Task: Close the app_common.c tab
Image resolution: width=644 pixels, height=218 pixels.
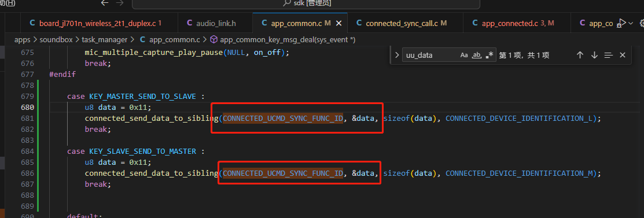Action: (339, 23)
